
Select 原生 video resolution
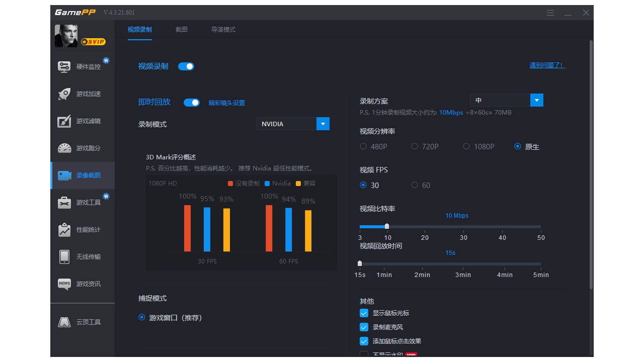click(518, 146)
